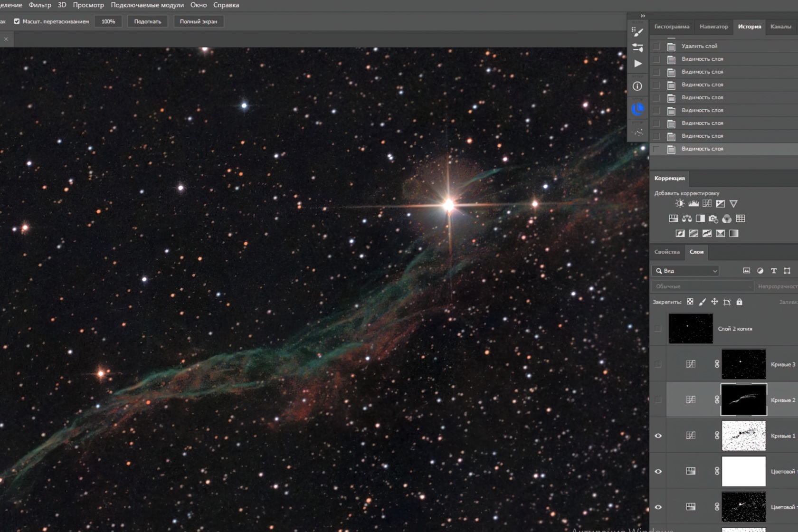Screen dimensions: 798x532
Task: Toggle lock all padlock icon
Action: coord(740,302)
